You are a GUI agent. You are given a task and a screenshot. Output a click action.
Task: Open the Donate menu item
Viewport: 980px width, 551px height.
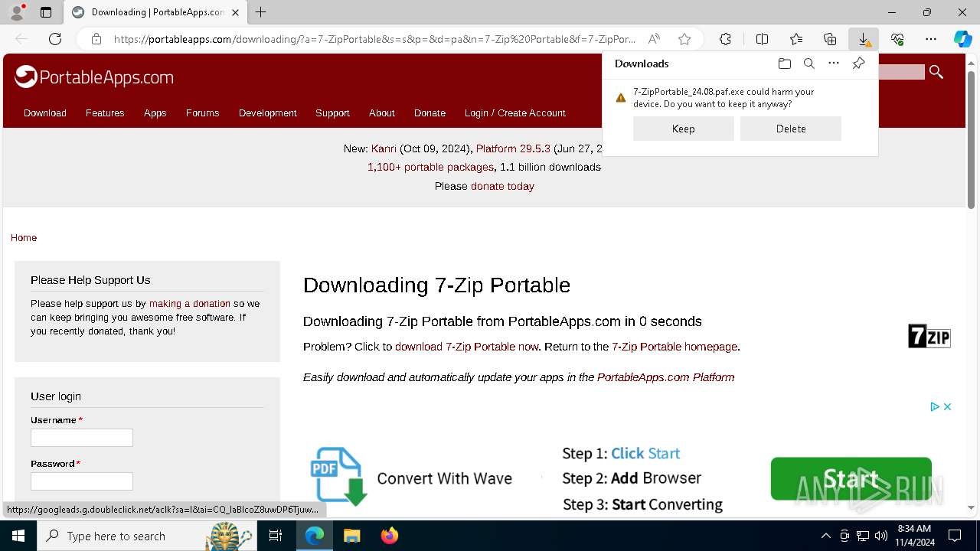(430, 112)
